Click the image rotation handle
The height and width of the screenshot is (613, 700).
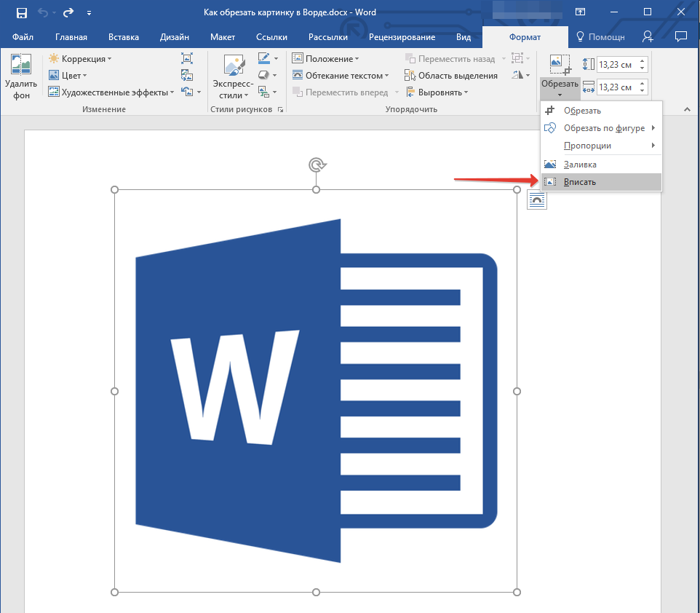pyautogui.click(x=317, y=165)
